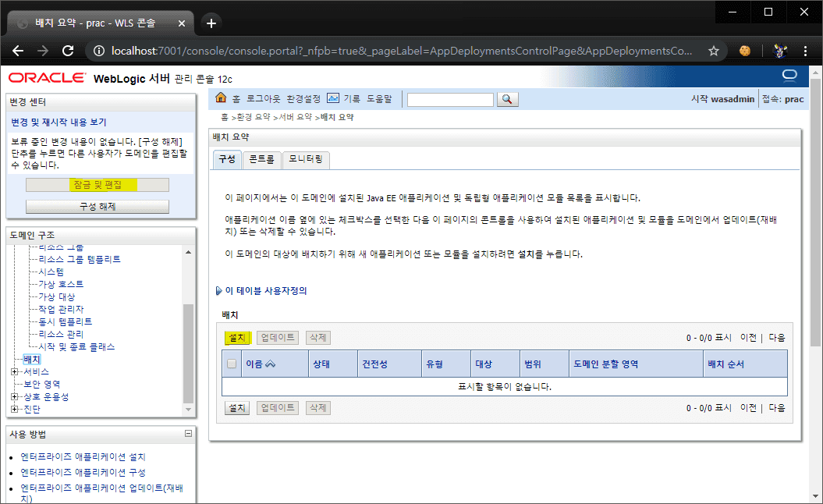Screen dimensions: 823x504
Task: Click the 구성 해제 button
Action: click(x=98, y=206)
